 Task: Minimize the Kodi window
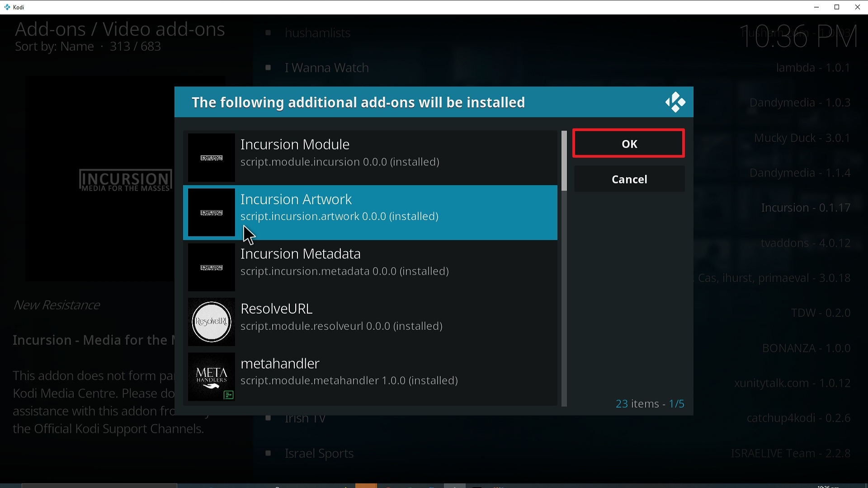pyautogui.click(x=816, y=7)
